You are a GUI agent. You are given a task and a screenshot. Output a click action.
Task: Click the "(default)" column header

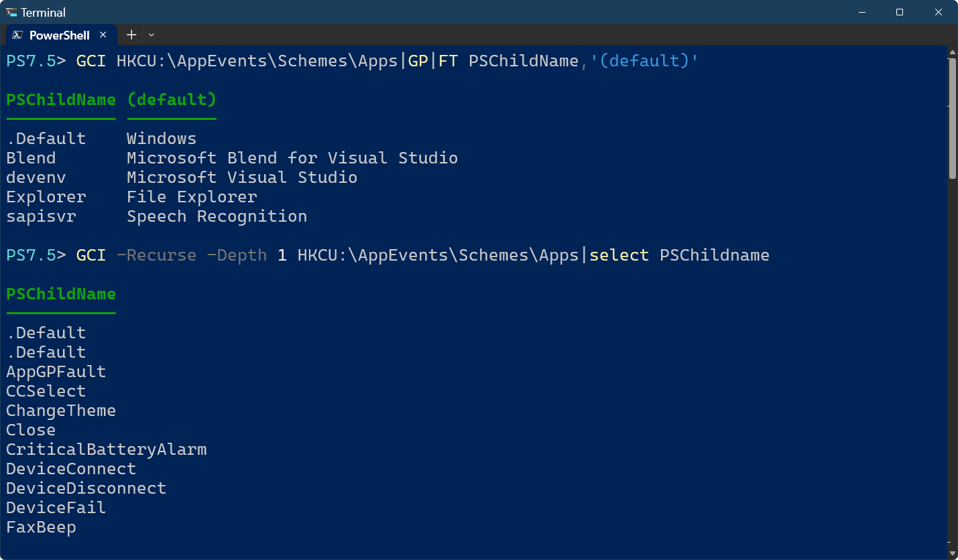tap(172, 100)
